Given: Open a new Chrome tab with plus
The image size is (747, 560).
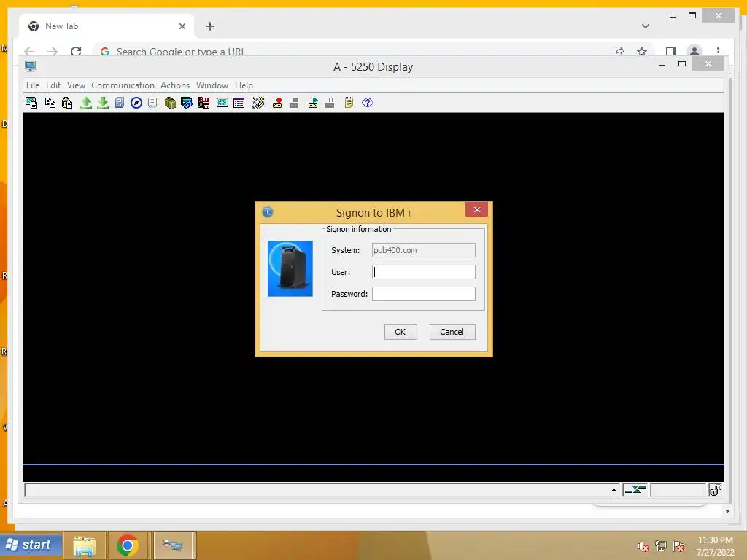Looking at the screenshot, I should click(210, 26).
